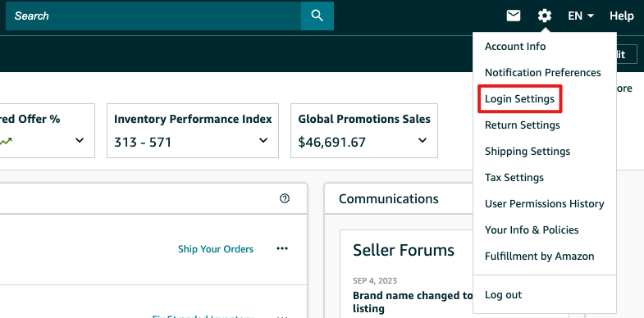Viewport: 644px width, 318px height.
Task: Open Shipping Settings
Action: point(528,152)
